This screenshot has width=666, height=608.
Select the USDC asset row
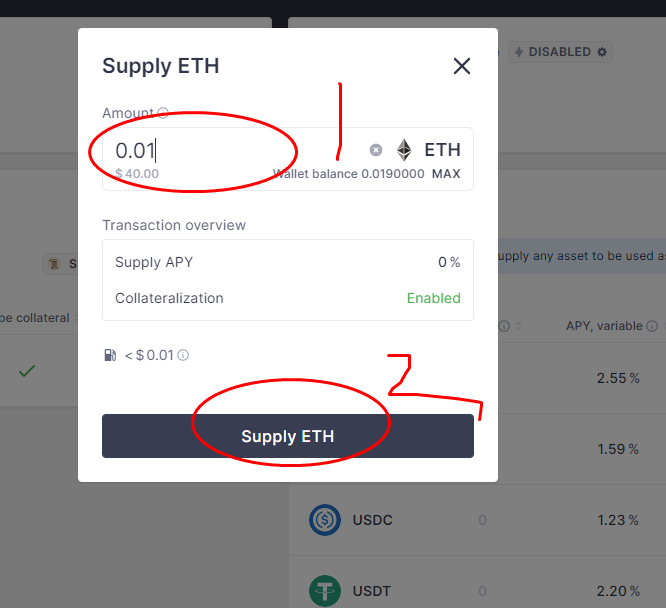pyautogui.click(x=480, y=520)
